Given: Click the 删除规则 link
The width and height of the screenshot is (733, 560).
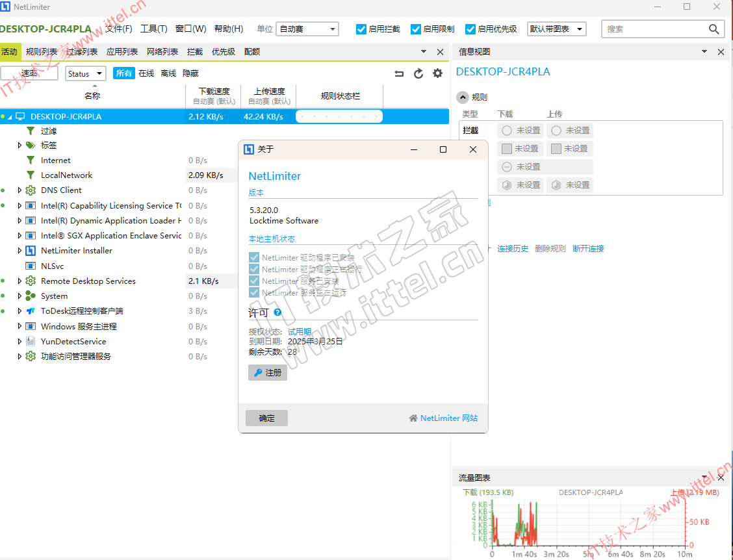Looking at the screenshot, I should click(x=550, y=249).
